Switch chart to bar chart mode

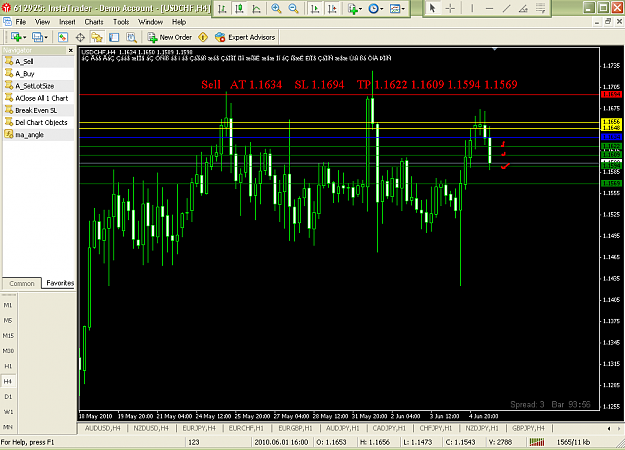[222, 8]
